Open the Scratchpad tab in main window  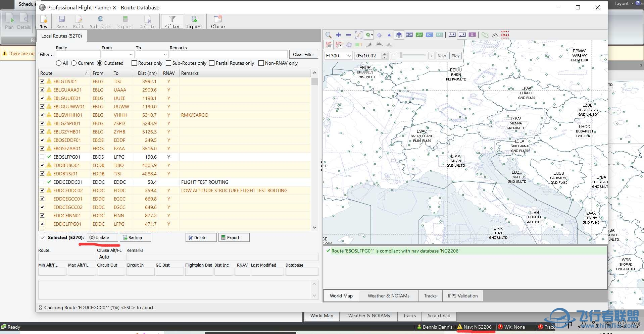click(x=439, y=316)
